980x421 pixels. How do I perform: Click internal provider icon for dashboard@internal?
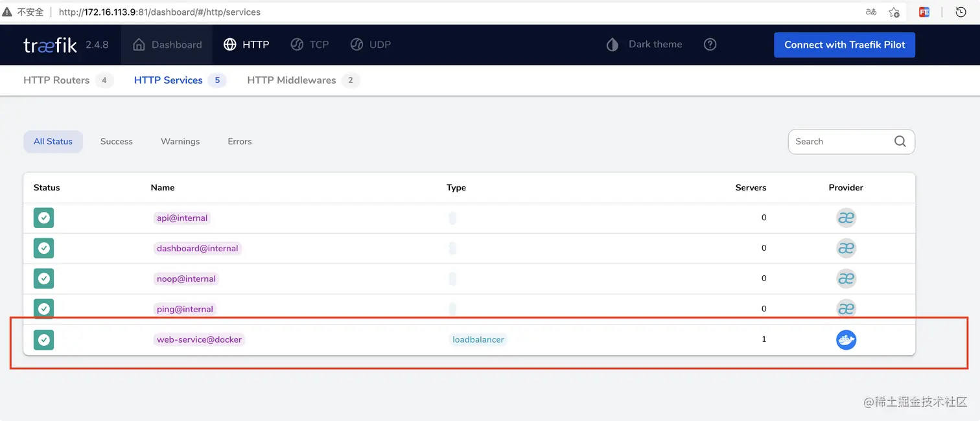point(846,248)
